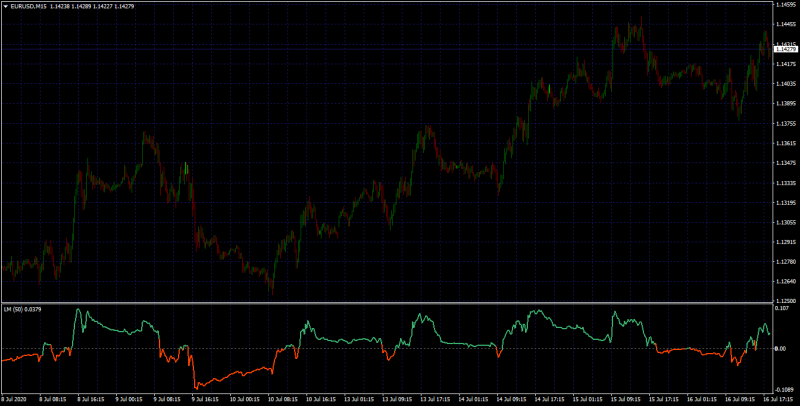Click the 8 Jul 2020 date label
Image resolution: width=800 pixels, height=406 pixels.
14,400
